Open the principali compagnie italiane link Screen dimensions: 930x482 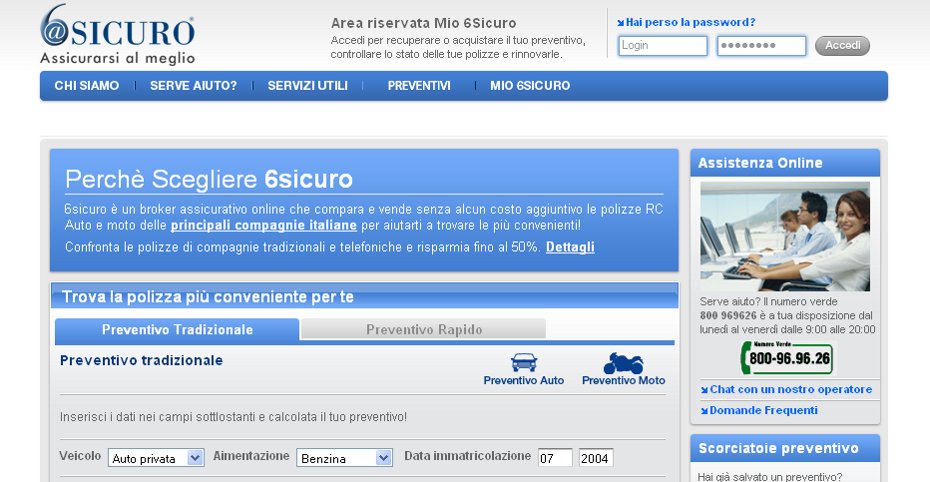[264, 225]
